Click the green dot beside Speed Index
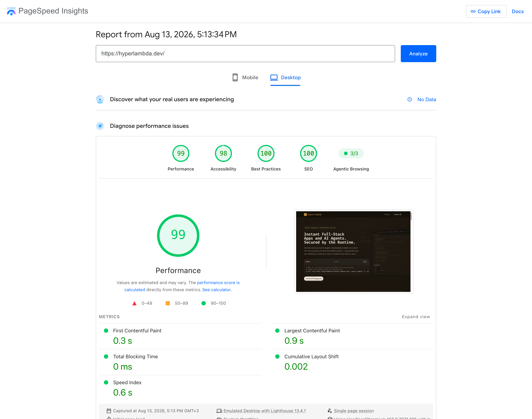532x419 pixels. coord(106,382)
